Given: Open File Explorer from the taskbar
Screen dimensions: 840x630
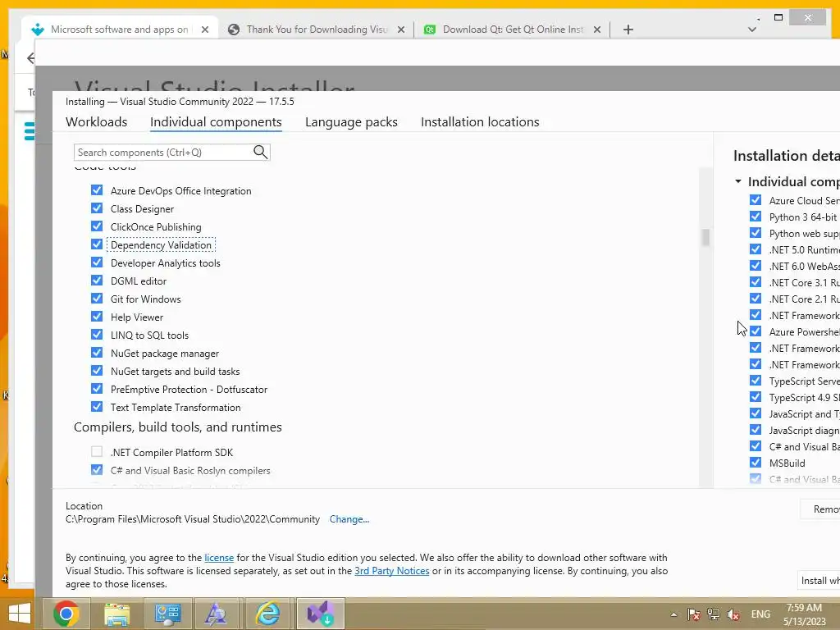Looking at the screenshot, I should tap(116, 614).
